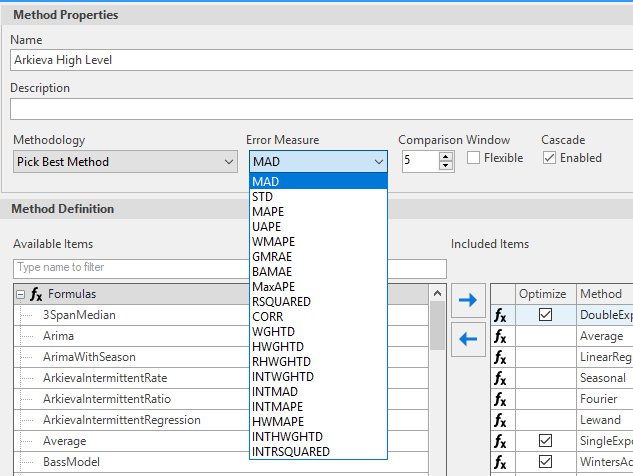Screen dimensions: 633x476
Task: Toggle Optimize checkbox for the SingleExp row
Action: tap(545, 440)
